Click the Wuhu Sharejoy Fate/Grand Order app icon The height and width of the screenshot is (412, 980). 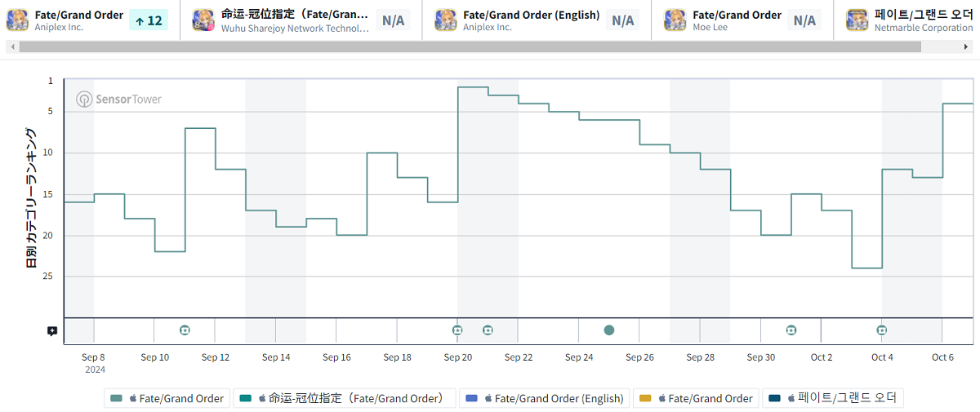203,20
